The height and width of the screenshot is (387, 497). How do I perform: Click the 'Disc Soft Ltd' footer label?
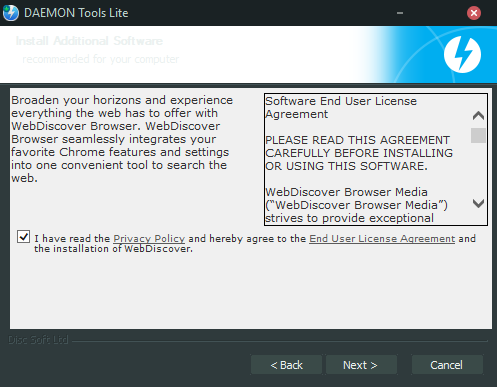(38, 340)
